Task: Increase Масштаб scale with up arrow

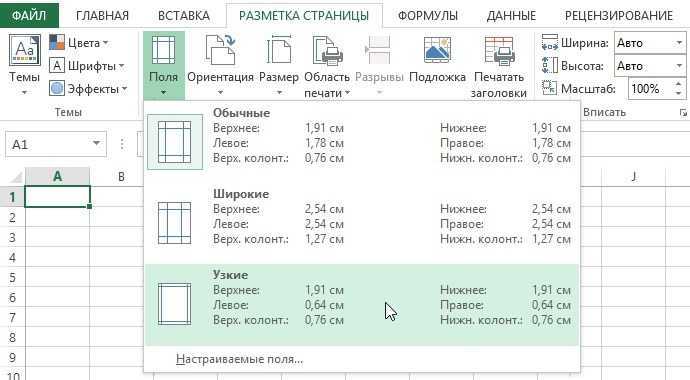Action: (679, 84)
